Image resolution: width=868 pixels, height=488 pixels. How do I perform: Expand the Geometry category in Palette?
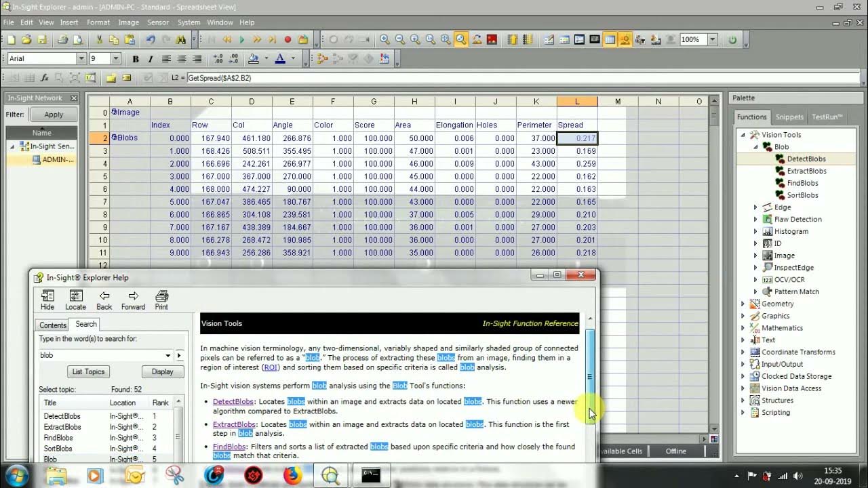[743, 304]
